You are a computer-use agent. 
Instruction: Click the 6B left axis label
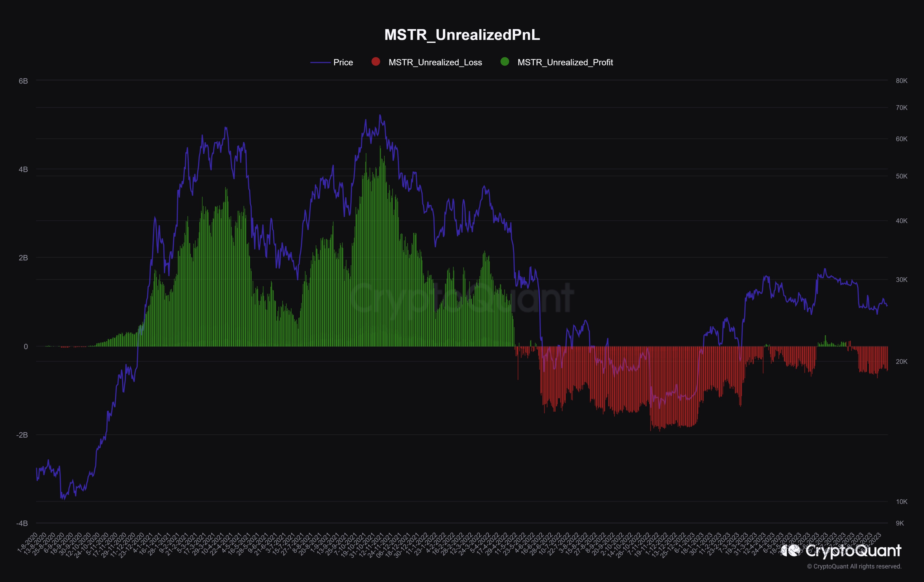23,81
